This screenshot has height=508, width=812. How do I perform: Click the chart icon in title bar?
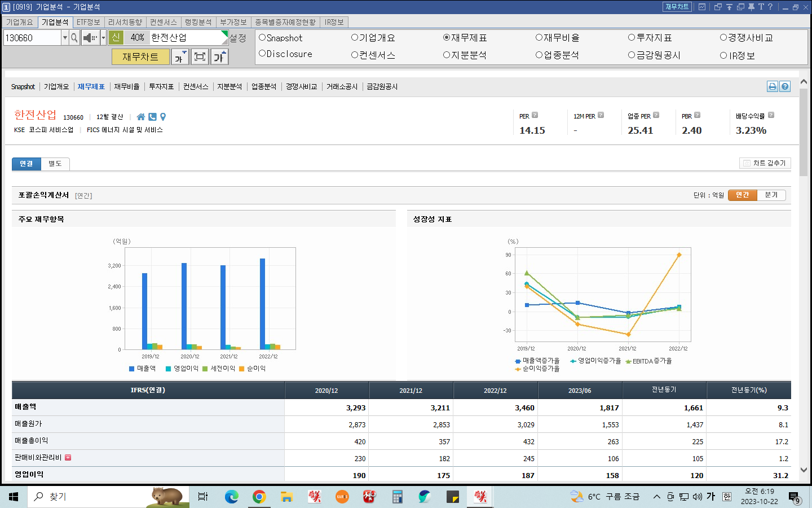[x=702, y=7]
